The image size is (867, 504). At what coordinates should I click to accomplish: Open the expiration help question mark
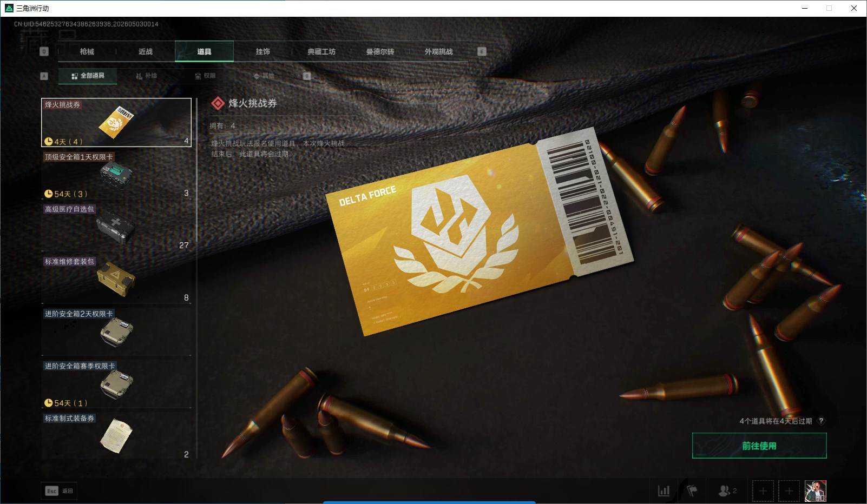[821, 421]
